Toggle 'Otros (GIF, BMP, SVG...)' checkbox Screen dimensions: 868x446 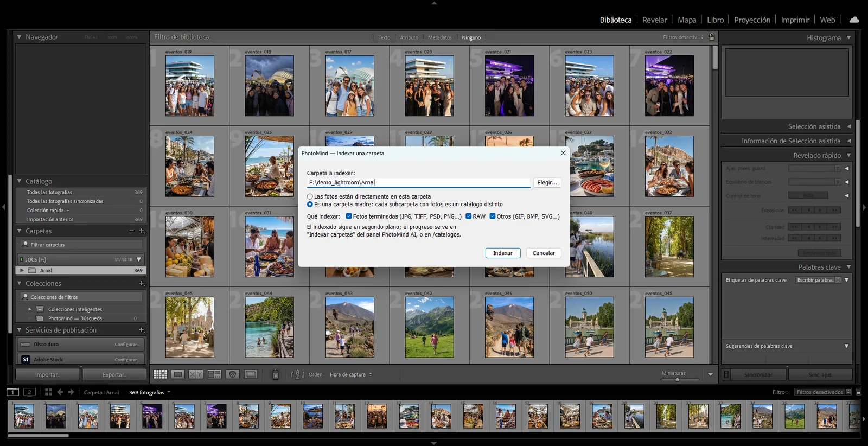pyautogui.click(x=493, y=216)
